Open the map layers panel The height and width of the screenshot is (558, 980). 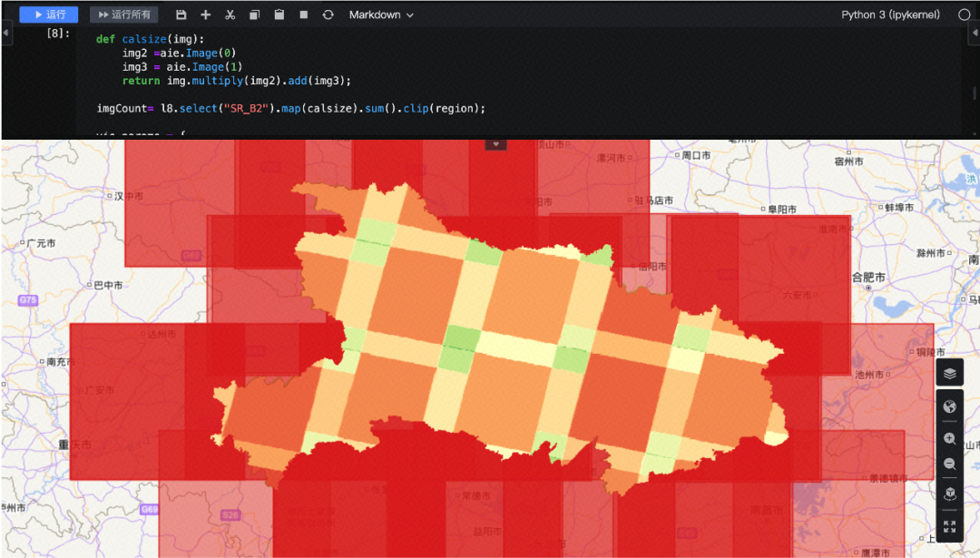949,373
